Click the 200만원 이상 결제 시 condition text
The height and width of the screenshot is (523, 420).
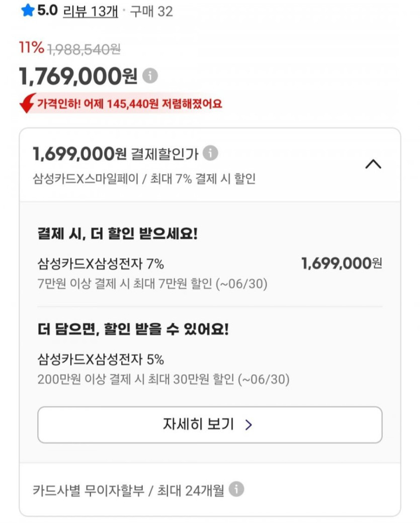pos(163,380)
